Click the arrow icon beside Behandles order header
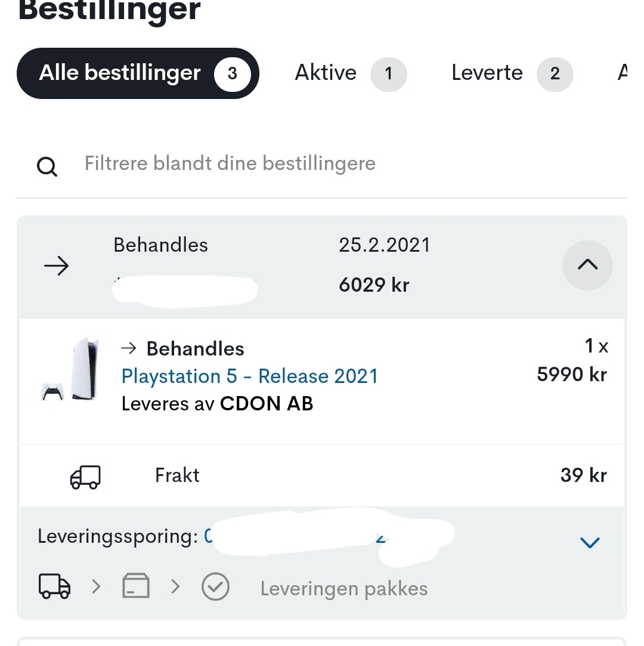 57,265
